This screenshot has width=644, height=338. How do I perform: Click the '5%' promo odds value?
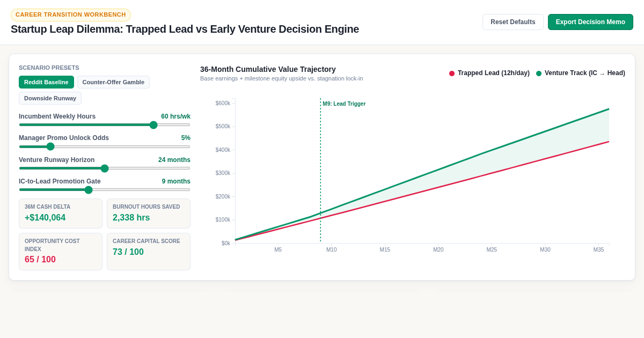[x=186, y=138]
